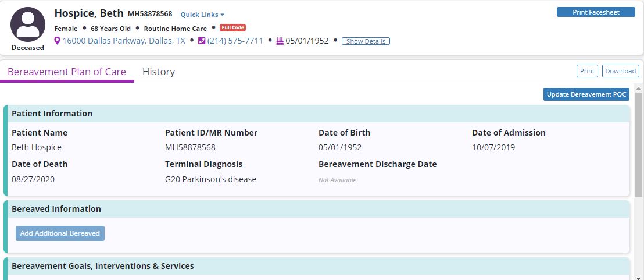This screenshot has width=644, height=280.
Task: Expand patient info with Show Details
Action: 366,41
